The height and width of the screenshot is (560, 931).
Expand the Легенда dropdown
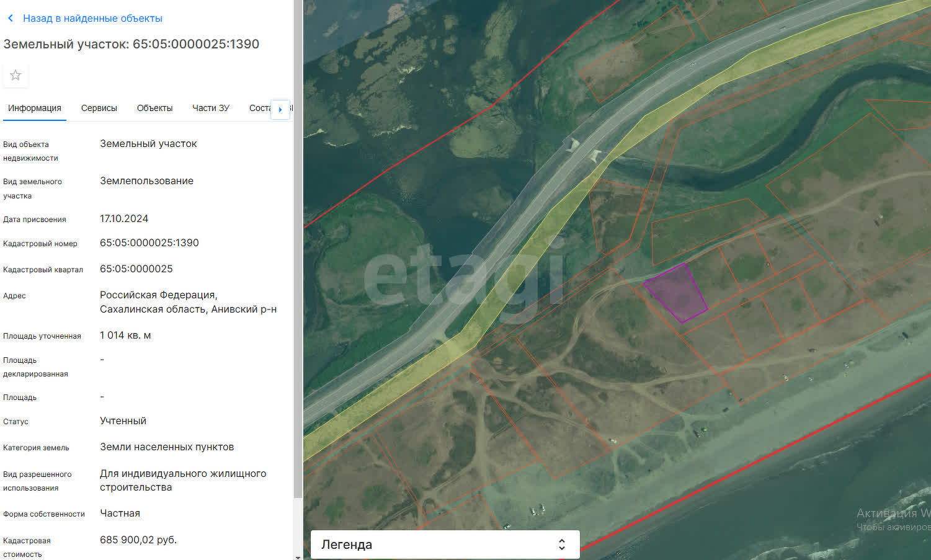[444, 544]
